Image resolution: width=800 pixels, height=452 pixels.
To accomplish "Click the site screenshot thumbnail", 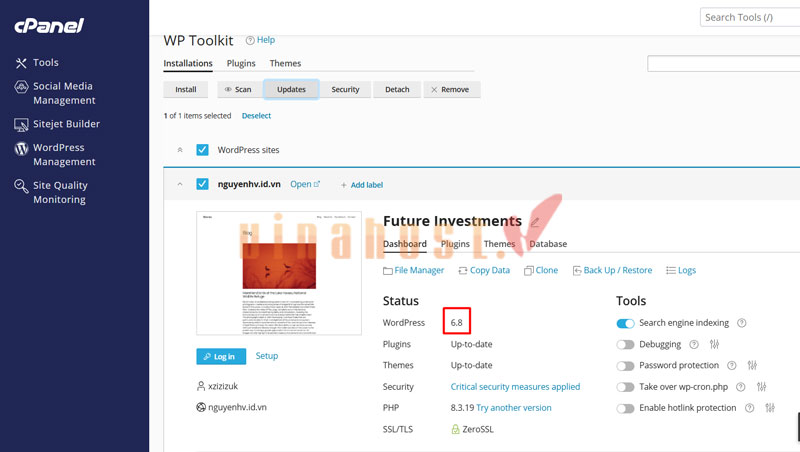I will pos(279,273).
